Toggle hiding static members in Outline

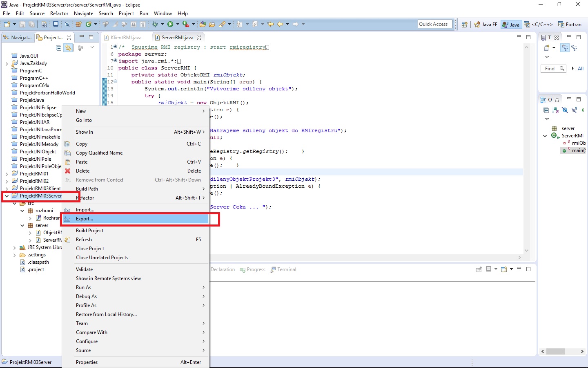[x=574, y=110]
